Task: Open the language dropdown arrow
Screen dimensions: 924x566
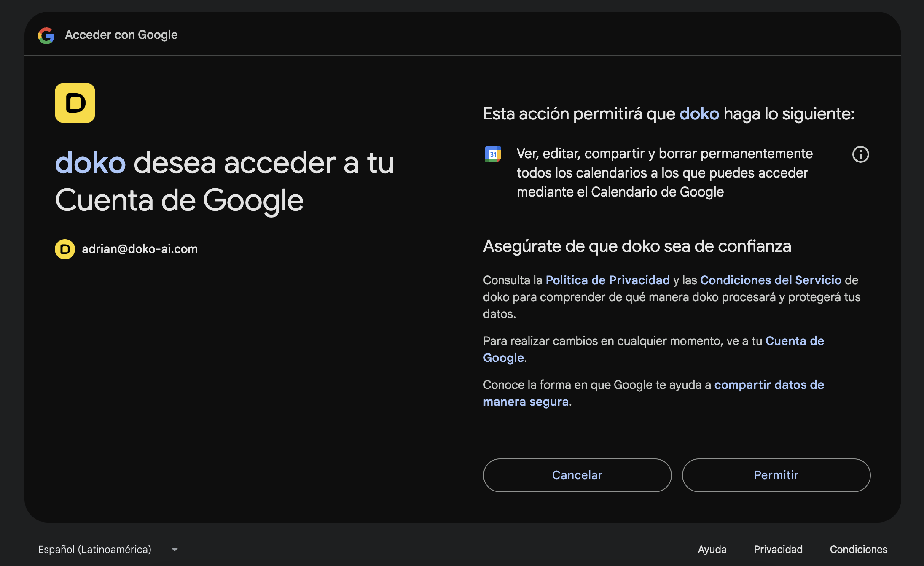Action: pos(175,549)
